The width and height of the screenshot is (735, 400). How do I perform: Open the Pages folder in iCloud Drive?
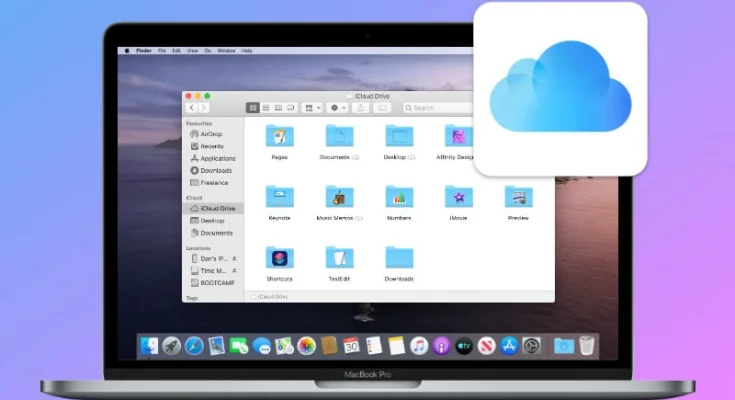tap(279, 136)
